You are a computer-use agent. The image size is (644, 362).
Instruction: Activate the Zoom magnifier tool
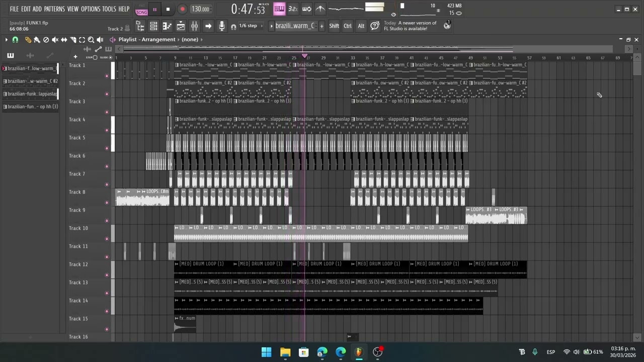(91, 39)
